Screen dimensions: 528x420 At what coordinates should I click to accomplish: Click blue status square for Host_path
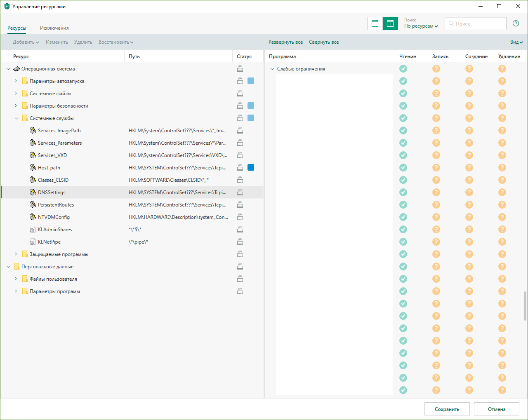click(x=251, y=168)
